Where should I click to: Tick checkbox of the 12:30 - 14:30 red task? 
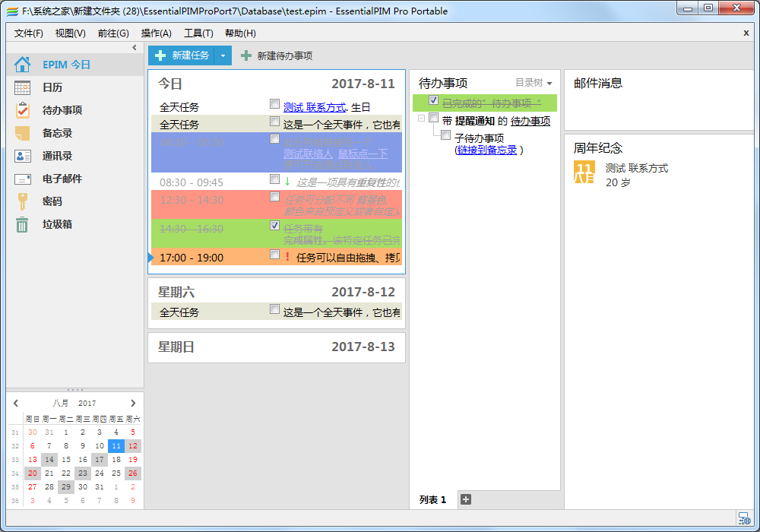(275, 197)
